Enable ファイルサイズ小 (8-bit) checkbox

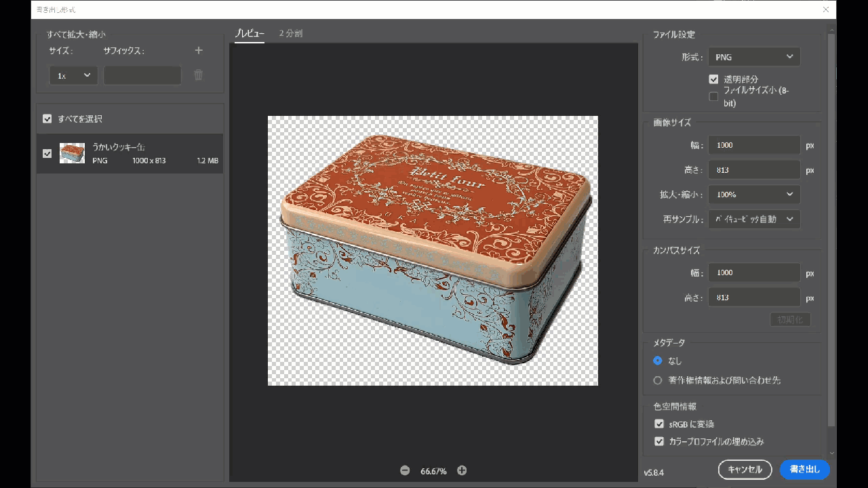(713, 96)
